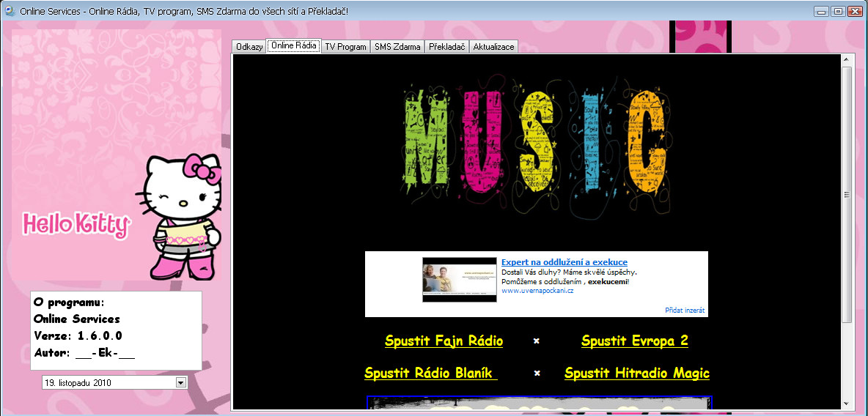The image size is (868, 416).
Task: Click the O programu: heading
Action: 69,302
